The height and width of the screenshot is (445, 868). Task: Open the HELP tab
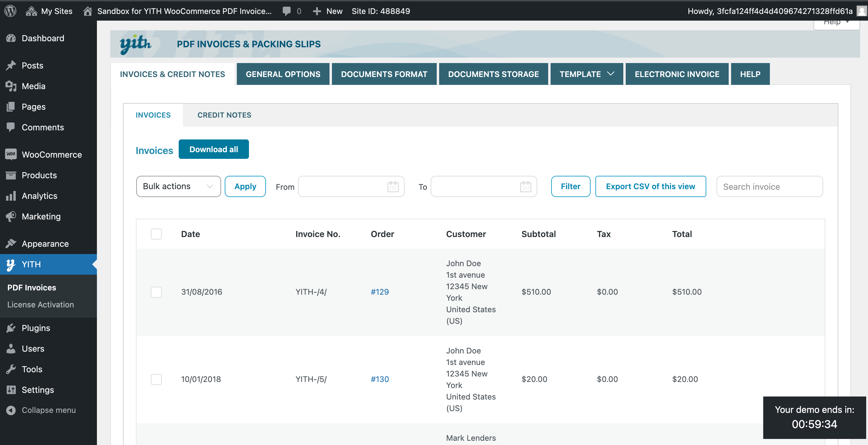point(750,74)
